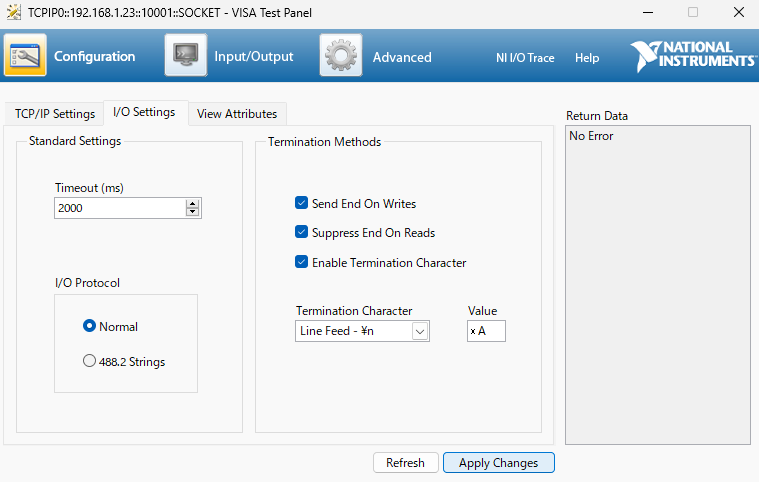Viewport: 759px width, 482px height.
Task: Switch to the View Attributes tab
Action: point(237,114)
